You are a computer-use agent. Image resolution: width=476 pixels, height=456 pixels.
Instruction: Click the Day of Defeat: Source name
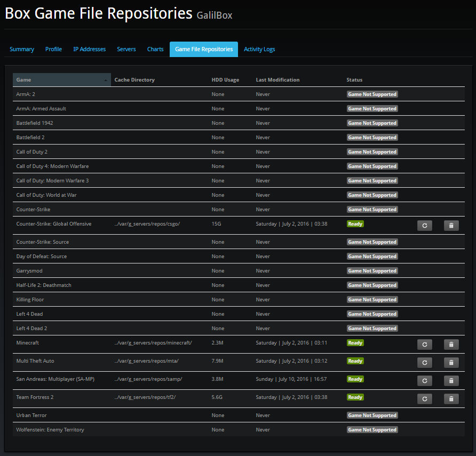[x=42, y=257]
